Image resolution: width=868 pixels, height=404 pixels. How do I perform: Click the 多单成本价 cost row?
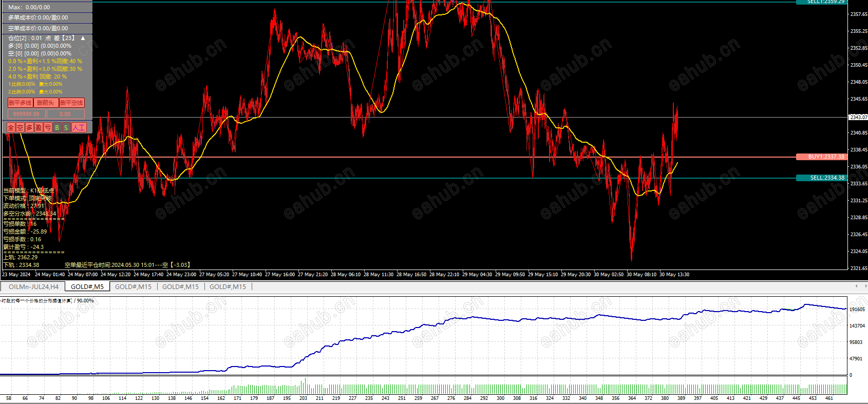[47, 17]
